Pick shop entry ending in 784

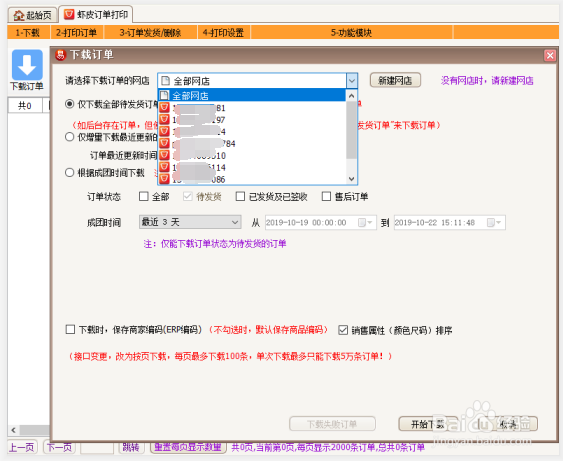(252, 143)
